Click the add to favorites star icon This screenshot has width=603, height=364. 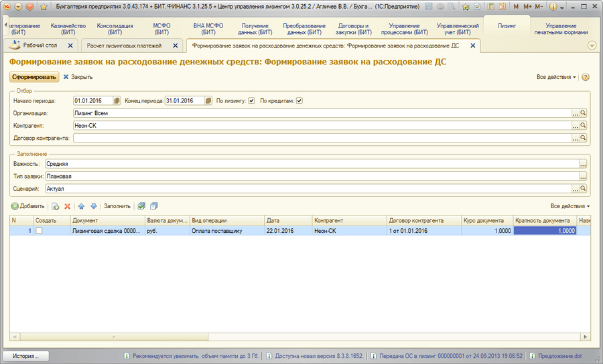pos(466,7)
